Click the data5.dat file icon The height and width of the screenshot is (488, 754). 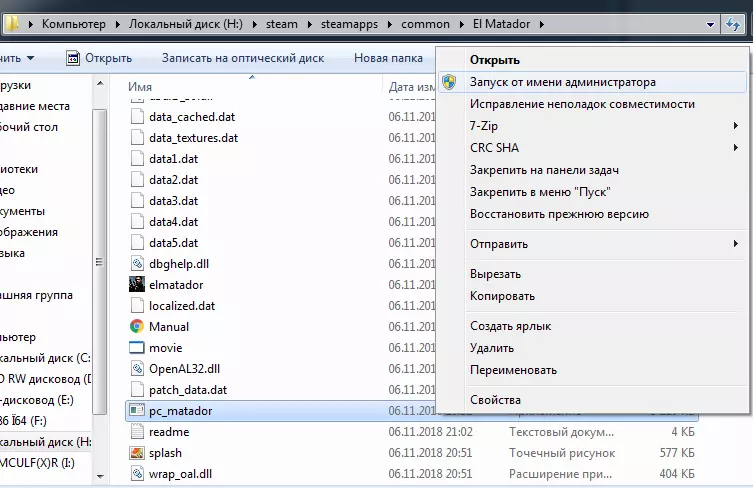137,243
